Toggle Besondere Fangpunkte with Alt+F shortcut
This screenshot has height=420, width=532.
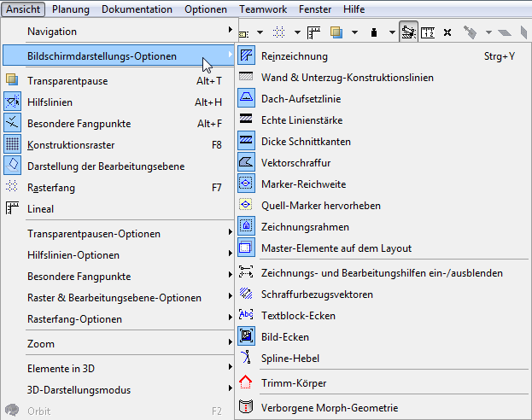click(118, 124)
